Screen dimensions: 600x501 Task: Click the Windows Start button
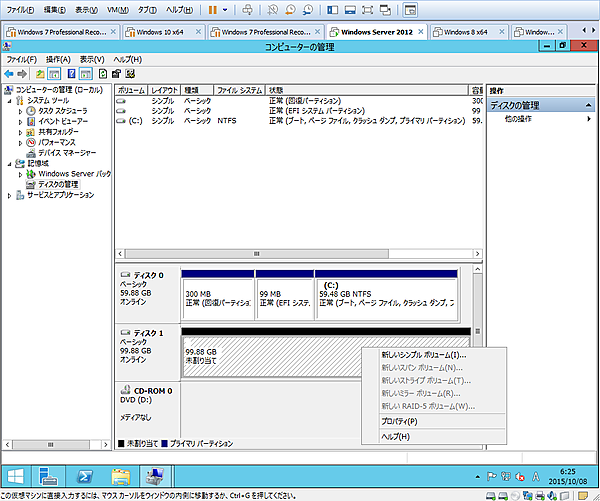(x=16, y=473)
